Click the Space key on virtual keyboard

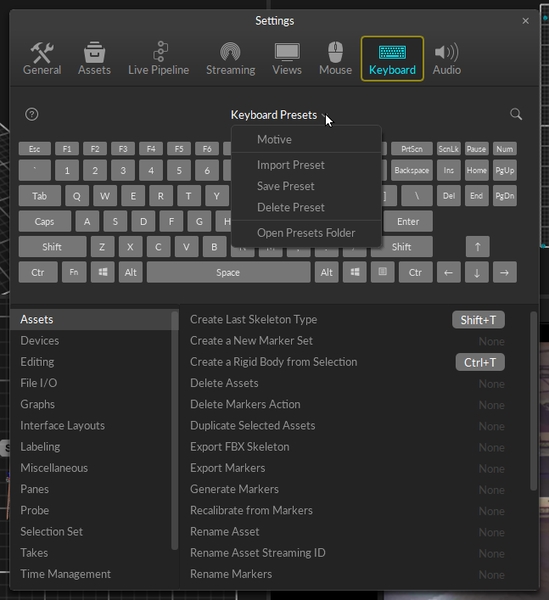(228, 272)
